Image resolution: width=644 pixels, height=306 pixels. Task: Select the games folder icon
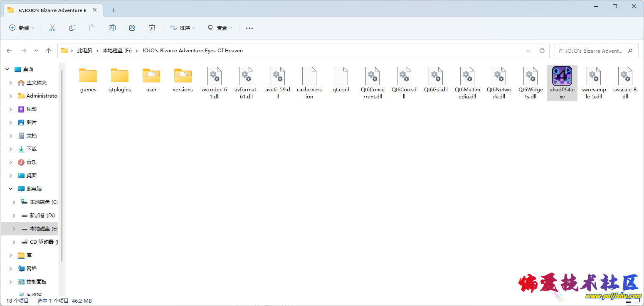point(88,76)
